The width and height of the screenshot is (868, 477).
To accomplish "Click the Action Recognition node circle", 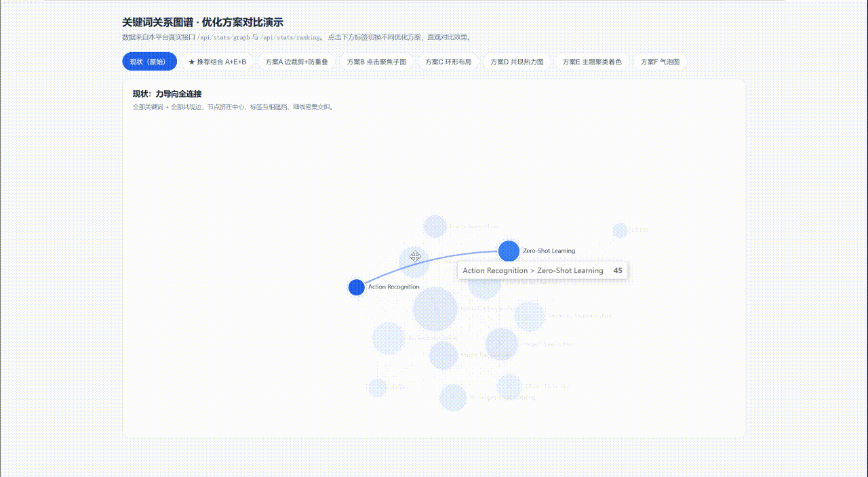I will (x=356, y=287).
